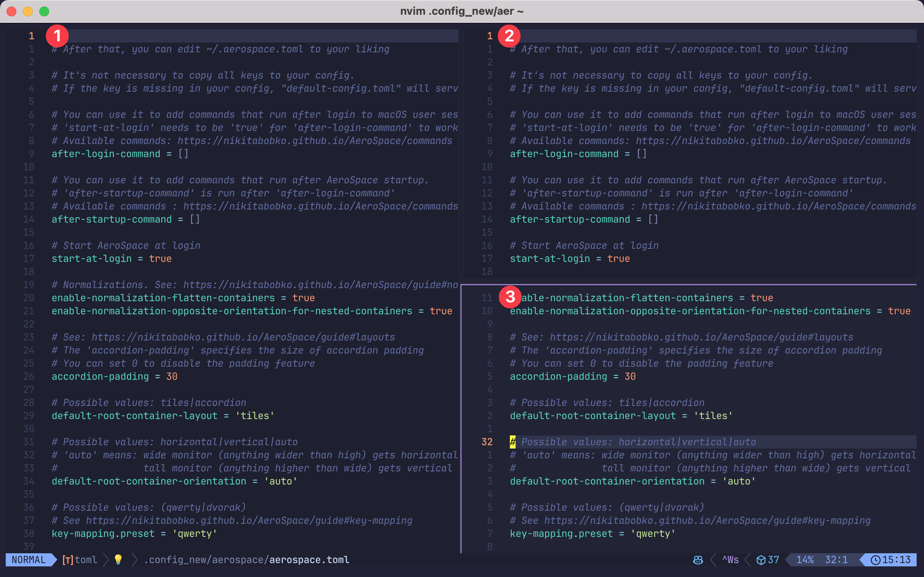
Task: Select window badge 1 in top-left pane
Action: [57, 36]
